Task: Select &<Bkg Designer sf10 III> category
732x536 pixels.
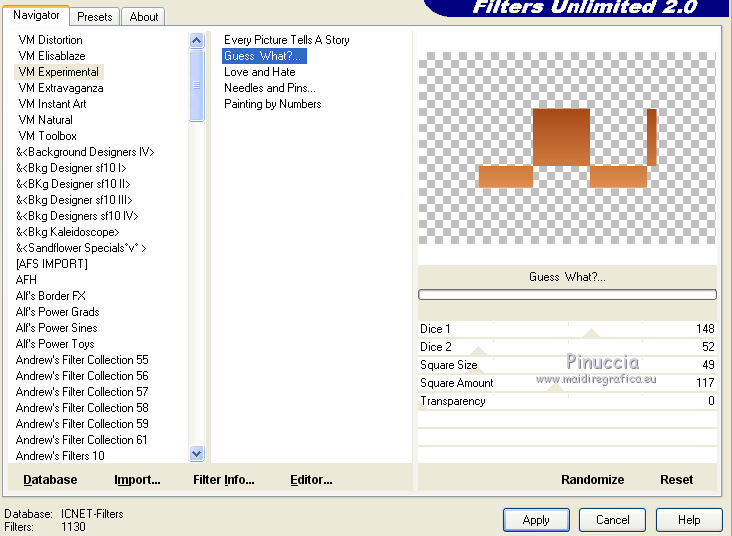Action: pos(74,200)
